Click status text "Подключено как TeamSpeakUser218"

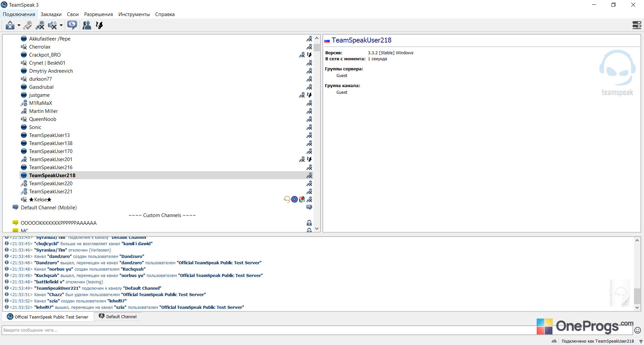[598, 341]
